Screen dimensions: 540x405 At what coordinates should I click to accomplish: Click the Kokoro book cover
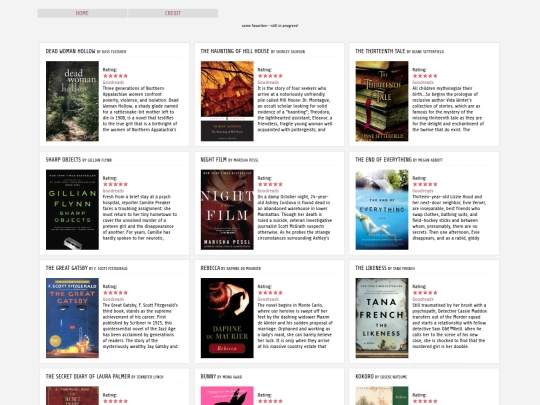[382, 396]
